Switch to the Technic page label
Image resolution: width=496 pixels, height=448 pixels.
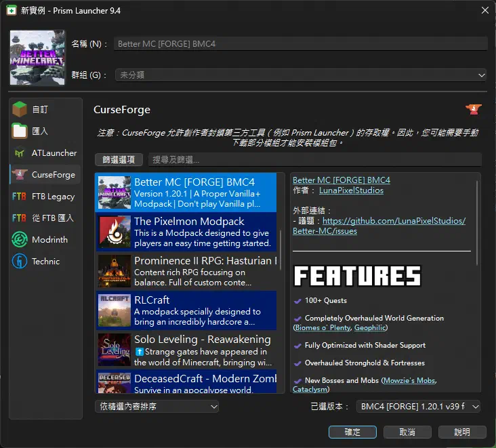[45, 262]
